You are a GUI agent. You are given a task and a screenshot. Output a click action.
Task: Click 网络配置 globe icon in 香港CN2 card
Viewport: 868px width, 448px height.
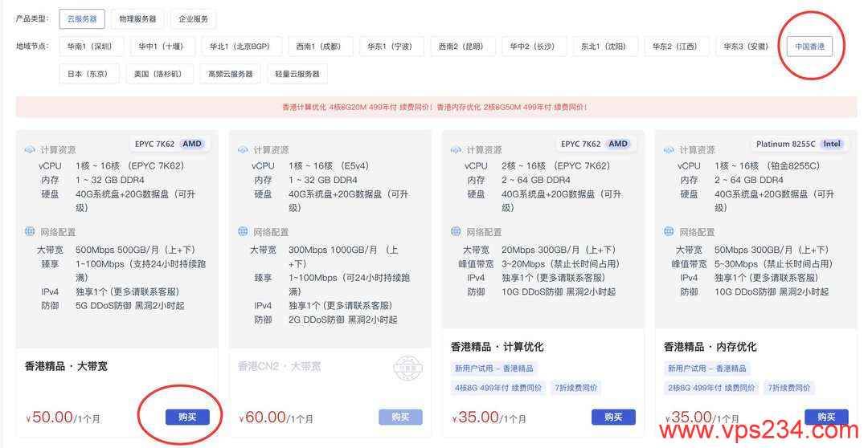pos(243,231)
